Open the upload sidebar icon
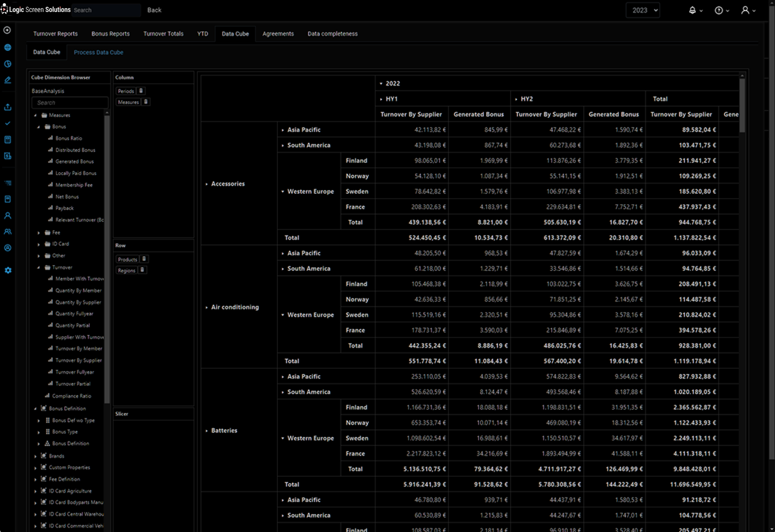 [x=7, y=107]
